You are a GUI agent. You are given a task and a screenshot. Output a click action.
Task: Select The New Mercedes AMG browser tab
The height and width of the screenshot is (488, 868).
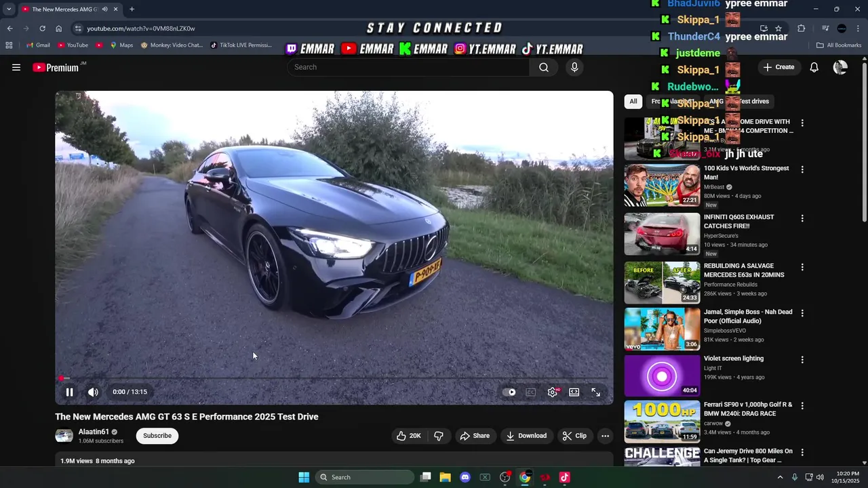point(69,9)
